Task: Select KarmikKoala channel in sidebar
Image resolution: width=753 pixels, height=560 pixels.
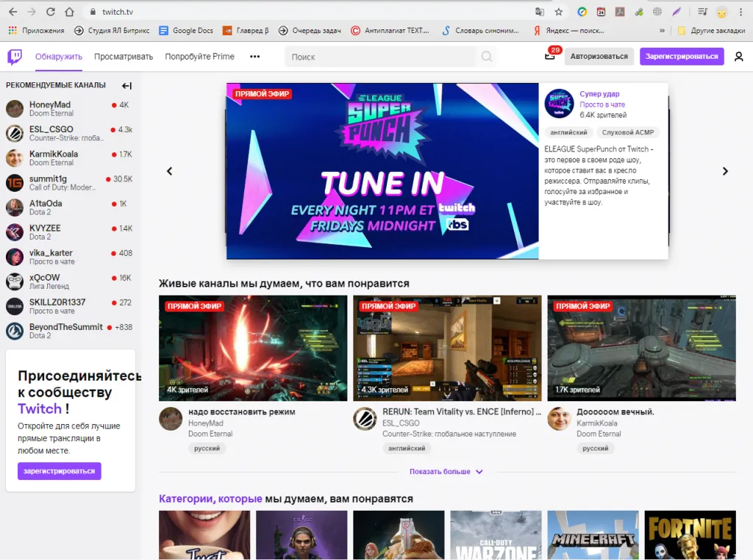Action: coord(69,158)
